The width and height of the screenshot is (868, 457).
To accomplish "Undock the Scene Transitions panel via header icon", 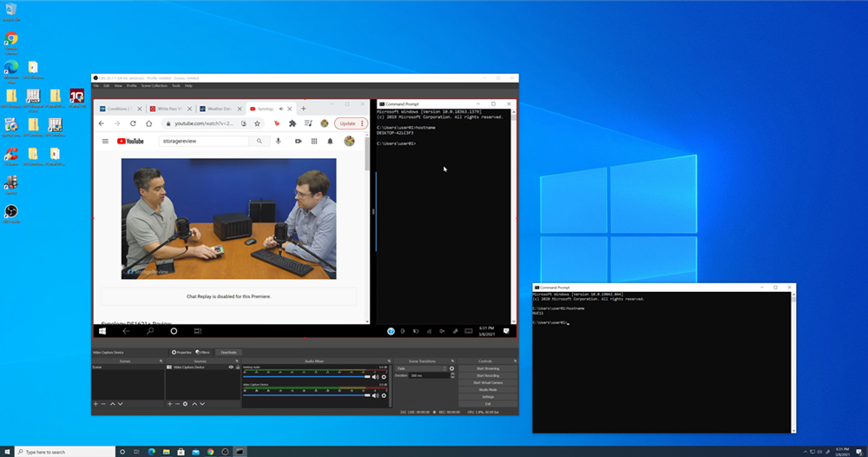I will coord(453,361).
